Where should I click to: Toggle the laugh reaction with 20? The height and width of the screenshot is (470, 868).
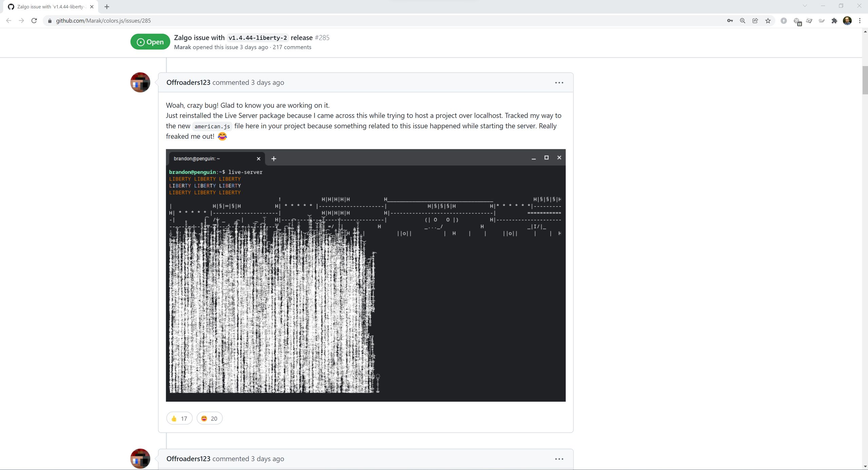click(x=209, y=418)
